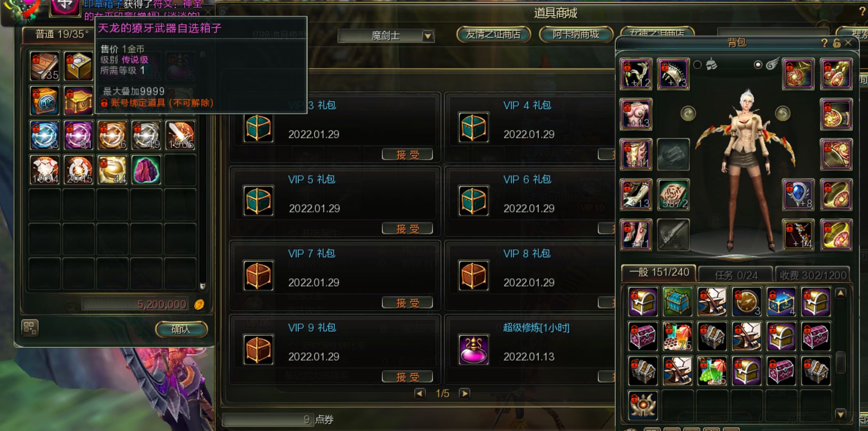Click the grid sort icon below left inventory

30,327
